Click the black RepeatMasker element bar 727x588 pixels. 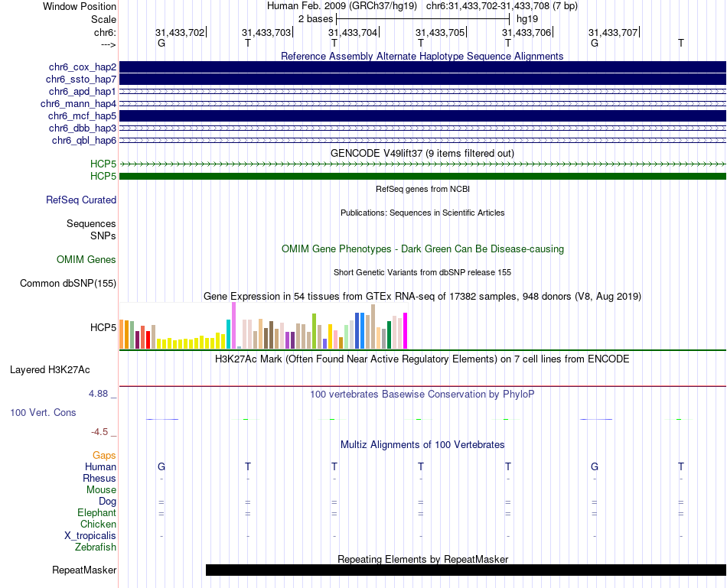(x=466, y=570)
